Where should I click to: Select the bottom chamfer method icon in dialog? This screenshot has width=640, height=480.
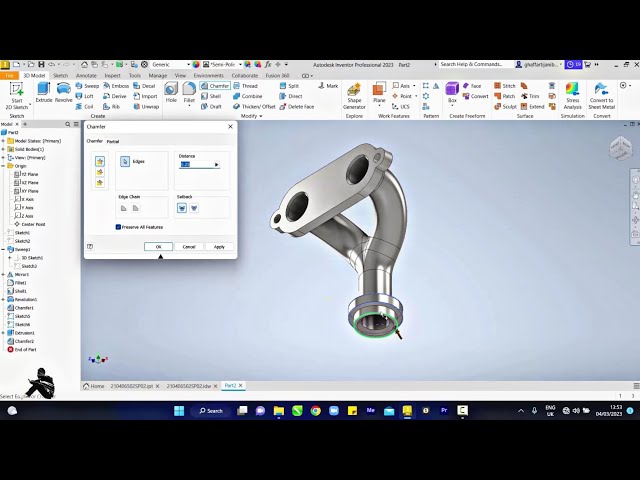100,183
